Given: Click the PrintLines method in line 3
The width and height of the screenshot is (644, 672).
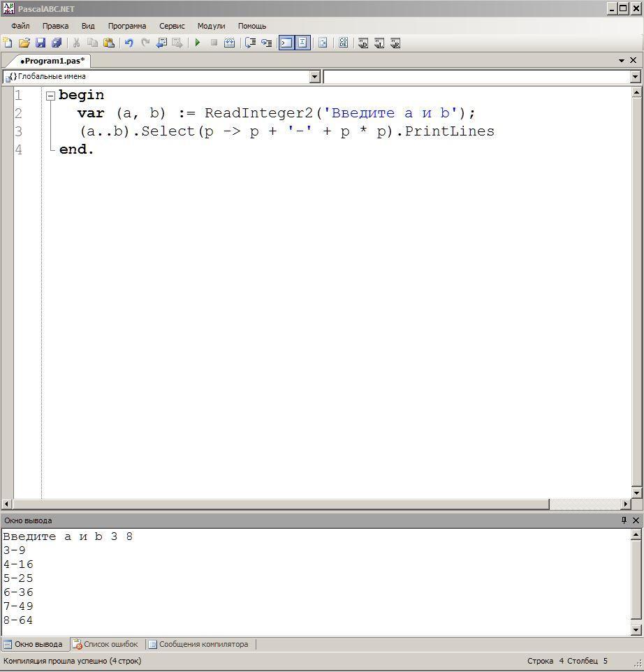Looking at the screenshot, I should [449, 131].
